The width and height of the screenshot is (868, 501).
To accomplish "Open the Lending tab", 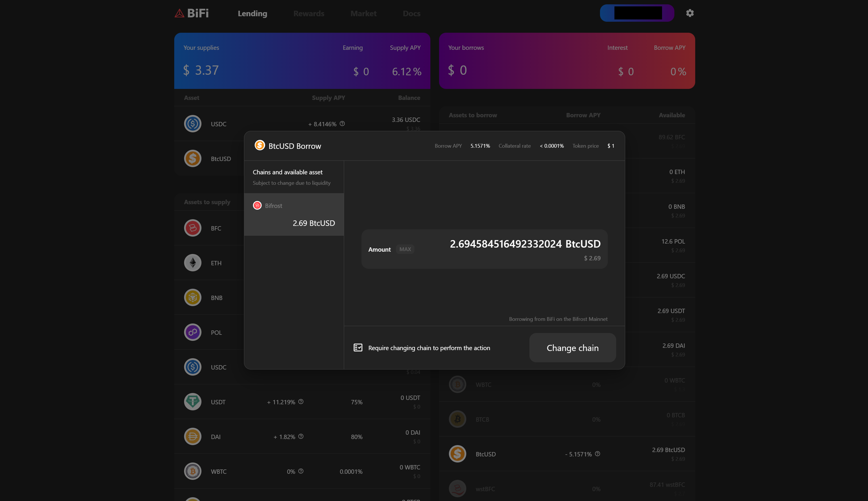I will pos(252,13).
